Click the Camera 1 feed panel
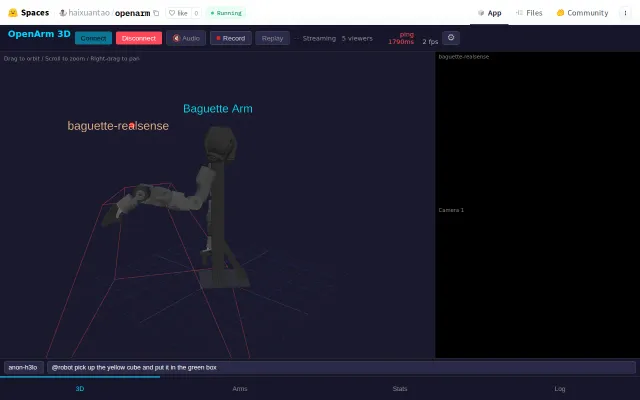This screenshot has height=400, width=640. (x=537, y=282)
